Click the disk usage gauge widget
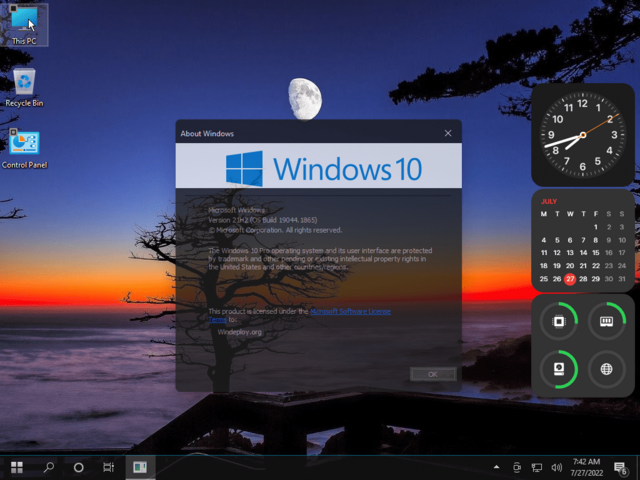The width and height of the screenshot is (640, 480). (x=559, y=369)
